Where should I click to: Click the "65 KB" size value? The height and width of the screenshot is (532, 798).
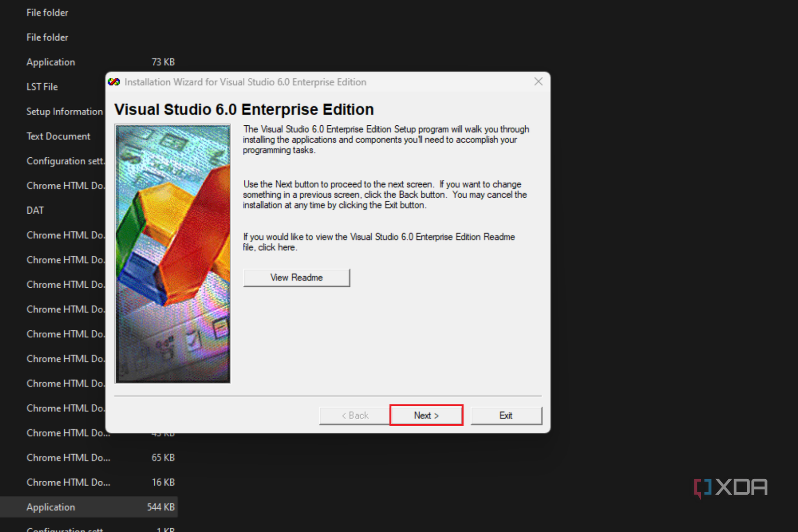pyautogui.click(x=163, y=458)
